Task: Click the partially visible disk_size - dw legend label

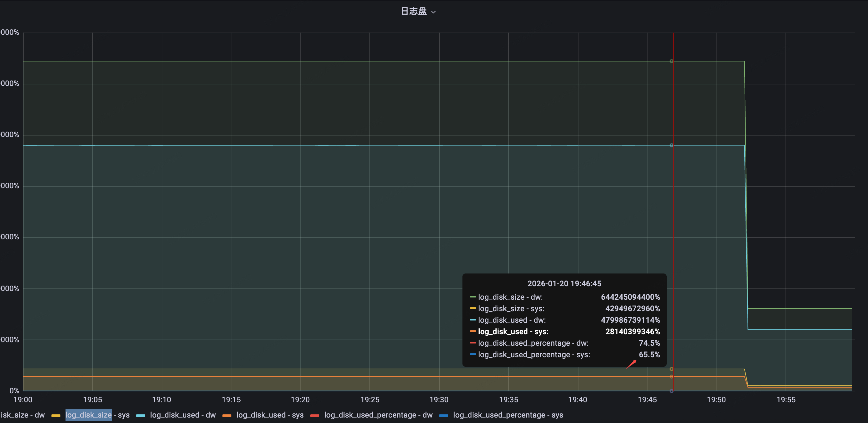Action: tap(22, 415)
